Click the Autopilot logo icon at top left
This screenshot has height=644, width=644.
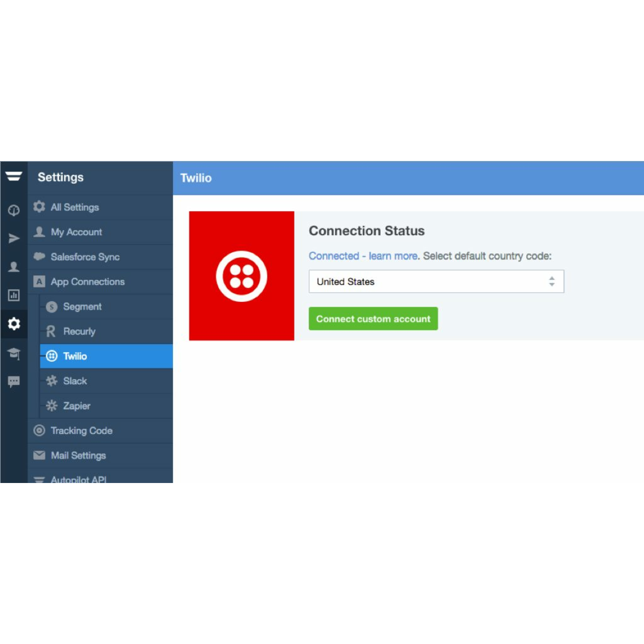click(14, 176)
